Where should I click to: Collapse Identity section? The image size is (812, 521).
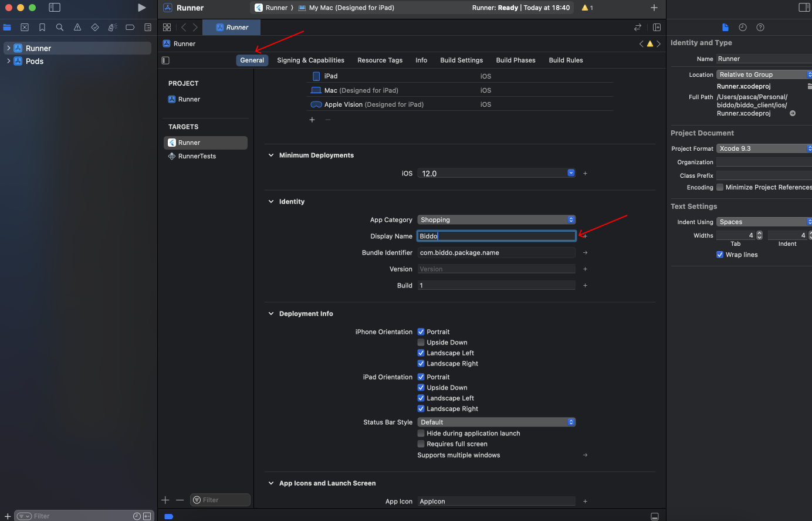point(271,202)
